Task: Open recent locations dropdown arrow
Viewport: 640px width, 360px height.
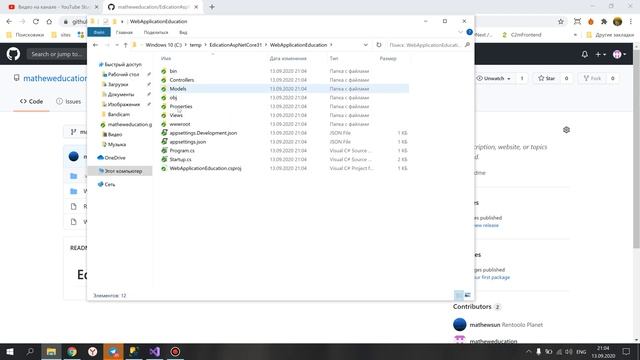Action: coord(117,45)
